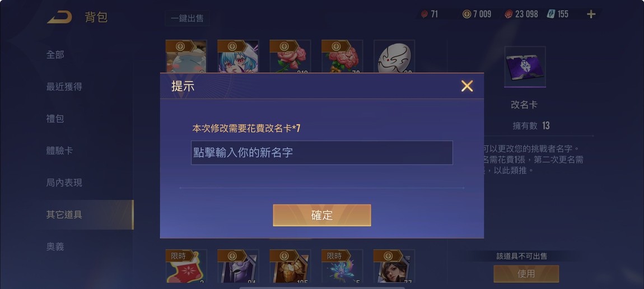Click the 使用 button
Image resolution: width=644 pixels, height=289 pixels.
[x=526, y=273]
